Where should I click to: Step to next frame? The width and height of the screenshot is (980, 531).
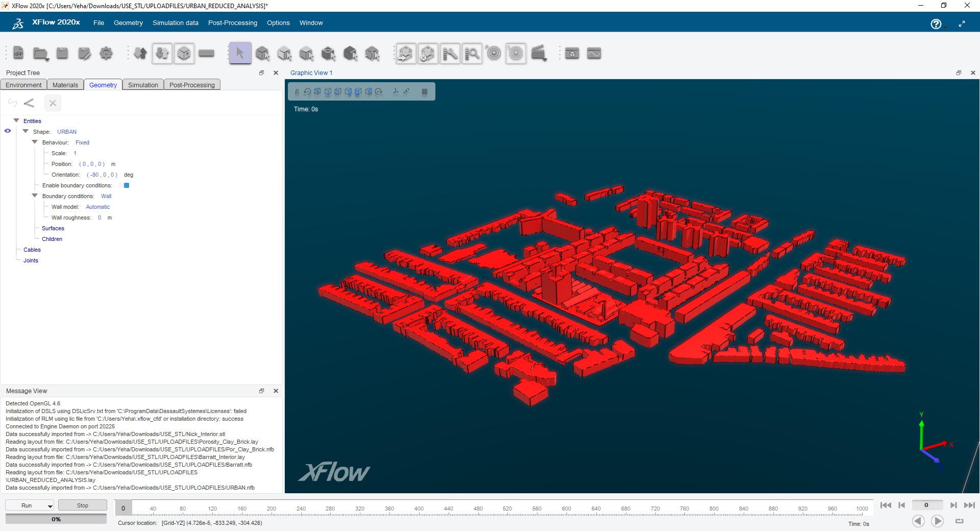953,505
